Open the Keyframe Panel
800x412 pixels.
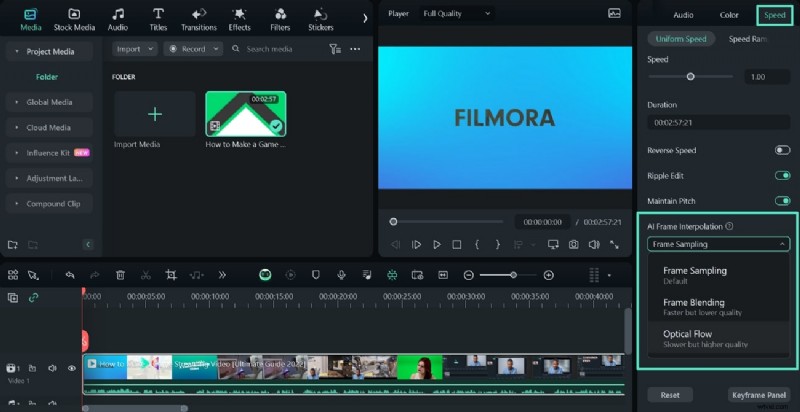coord(759,395)
